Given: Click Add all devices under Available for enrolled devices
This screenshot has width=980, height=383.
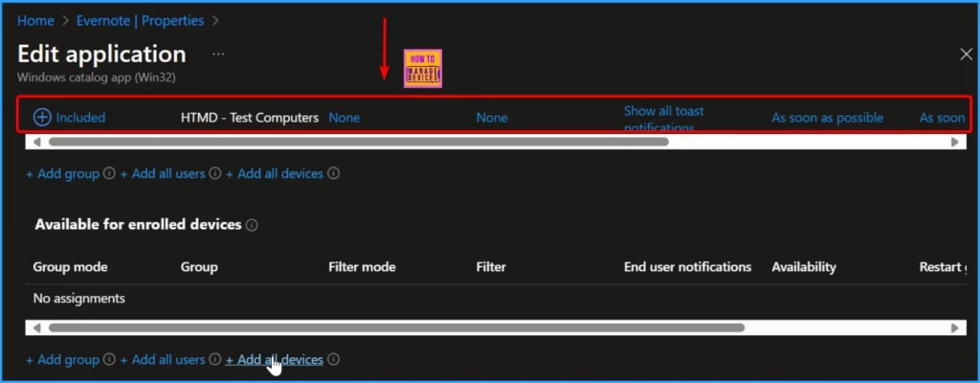Looking at the screenshot, I should click(x=274, y=360).
